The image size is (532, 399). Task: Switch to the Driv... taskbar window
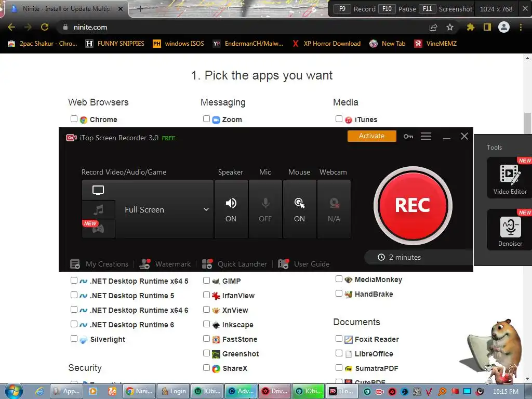(x=275, y=391)
